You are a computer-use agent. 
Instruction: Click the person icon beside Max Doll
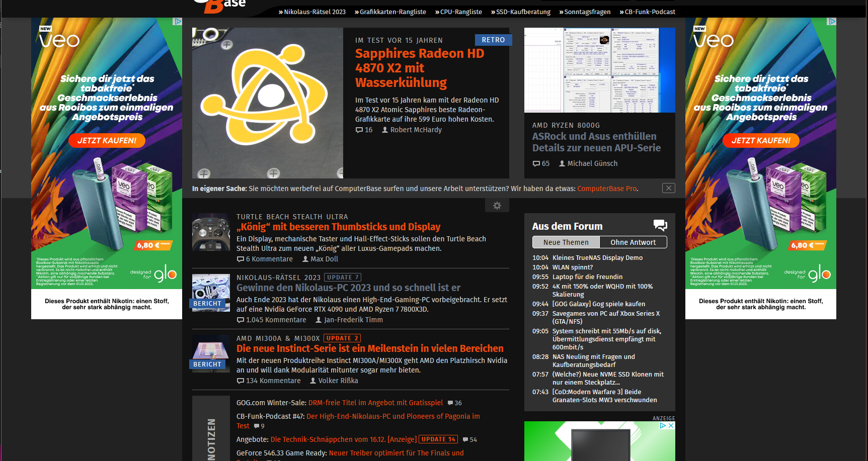point(305,259)
